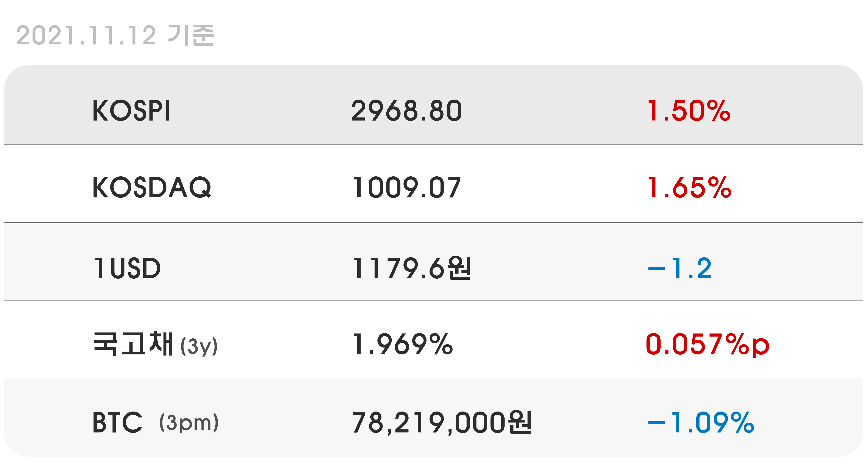Screen dimensions: 868x466
Task: Select the KOSDAQ row label
Action: [x=152, y=188]
